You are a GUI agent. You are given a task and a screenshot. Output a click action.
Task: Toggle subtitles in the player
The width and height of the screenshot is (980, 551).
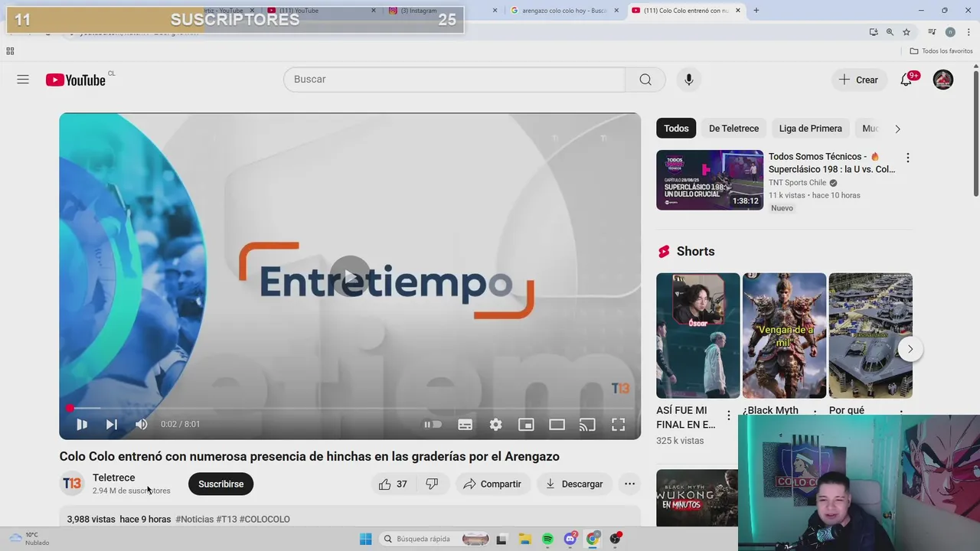click(465, 425)
